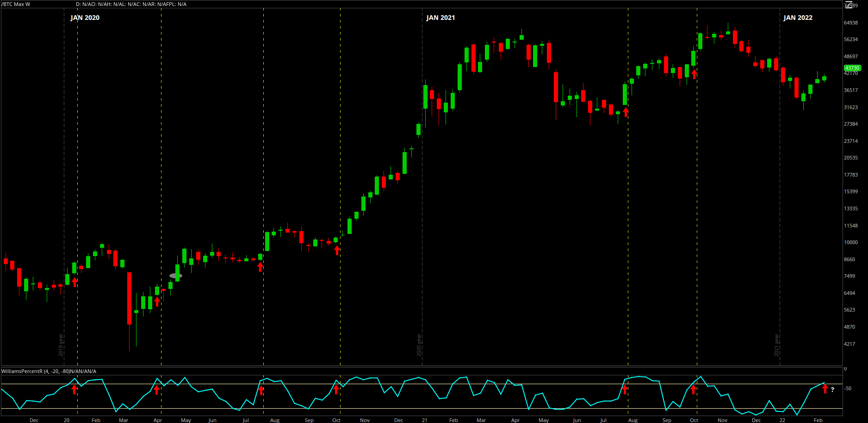Image resolution: width=868 pixels, height=423 pixels.
Task: Click the Oct 2021 label on time axis
Action: [694, 420]
